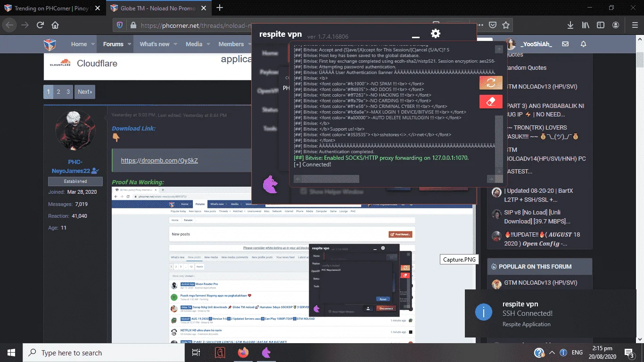Open the Action Center notifications icon
The width and height of the screenshot is (644, 362).
(x=629, y=353)
